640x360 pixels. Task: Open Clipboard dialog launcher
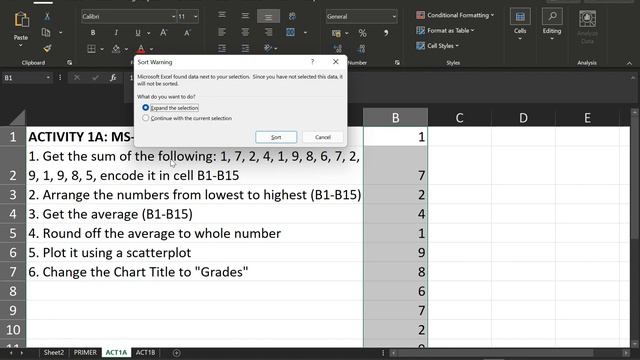pyautogui.click(x=69, y=63)
